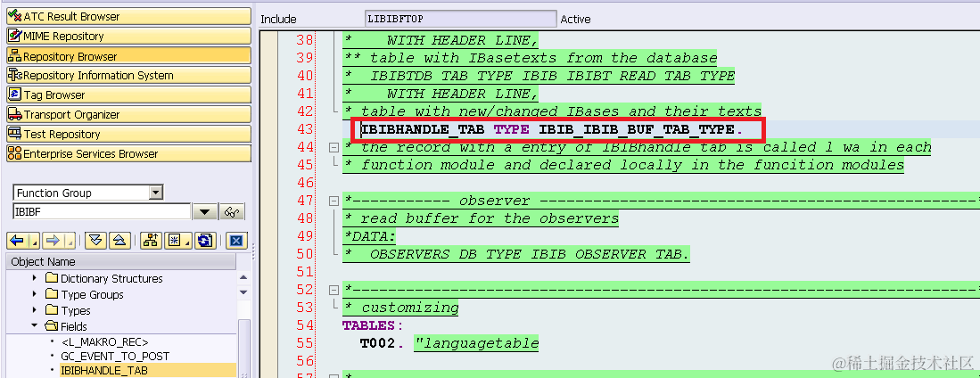Open the ATC Result Browser
Image resolution: width=980 pixels, height=378 pixels.
[x=128, y=17]
